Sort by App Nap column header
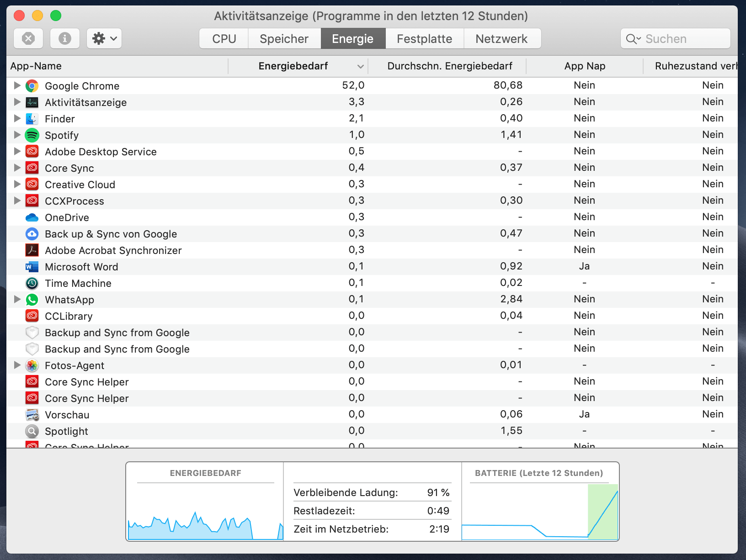This screenshot has width=746, height=560. (585, 66)
